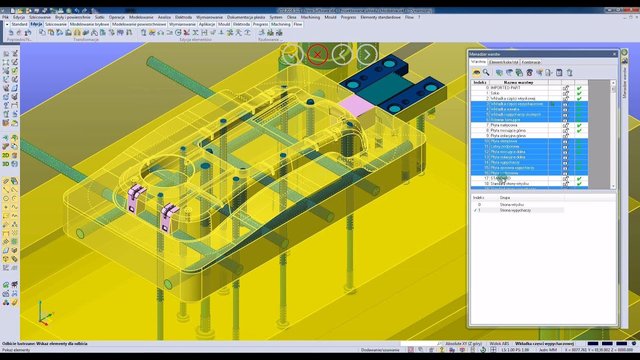Screen dimensions: 640x360
Task: Open the Modelowanie menu
Action: [x=141, y=18]
